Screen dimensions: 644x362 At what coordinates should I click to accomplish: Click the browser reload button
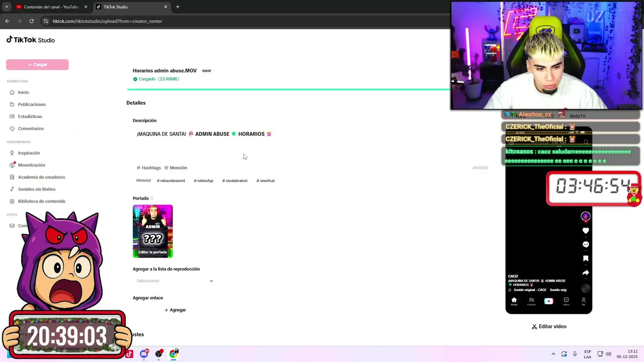(x=31, y=21)
